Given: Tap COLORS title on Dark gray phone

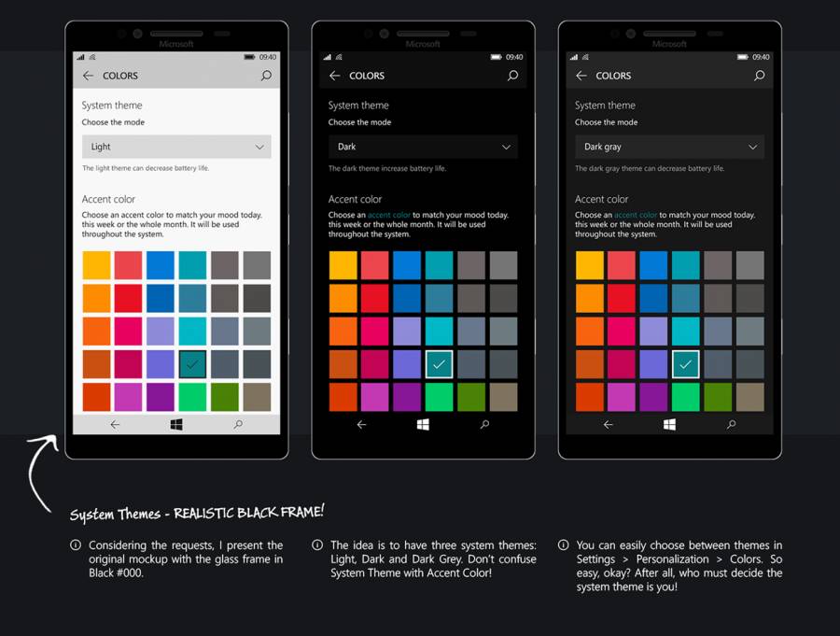Looking at the screenshot, I should pyautogui.click(x=613, y=76).
